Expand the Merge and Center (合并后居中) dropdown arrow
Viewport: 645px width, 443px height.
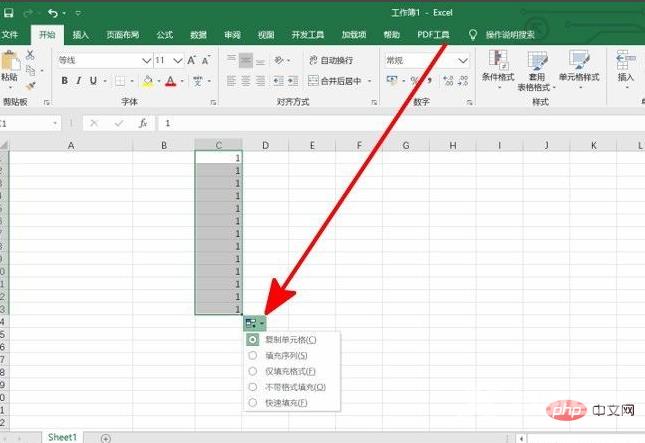(370, 81)
